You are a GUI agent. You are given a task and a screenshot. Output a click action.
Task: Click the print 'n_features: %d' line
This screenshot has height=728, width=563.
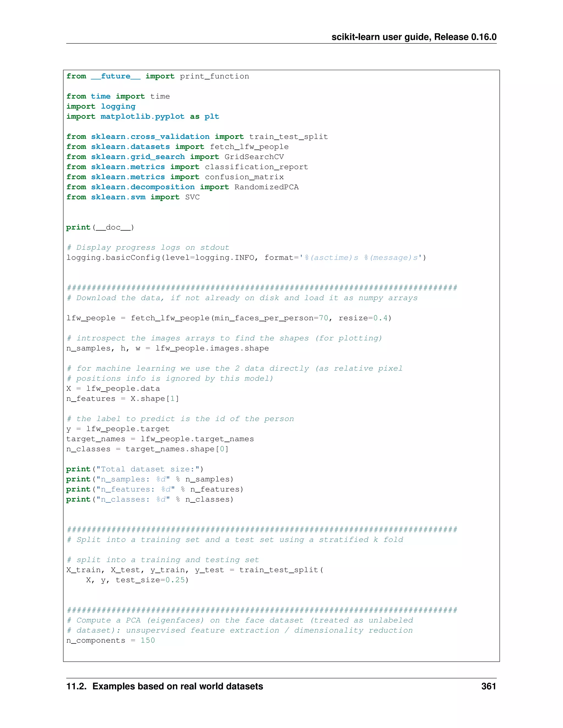[x=155, y=489]
